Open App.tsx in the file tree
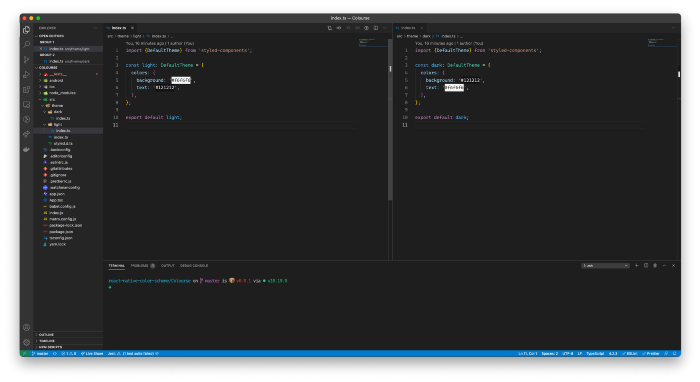700x382 pixels. tap(68, 200)
